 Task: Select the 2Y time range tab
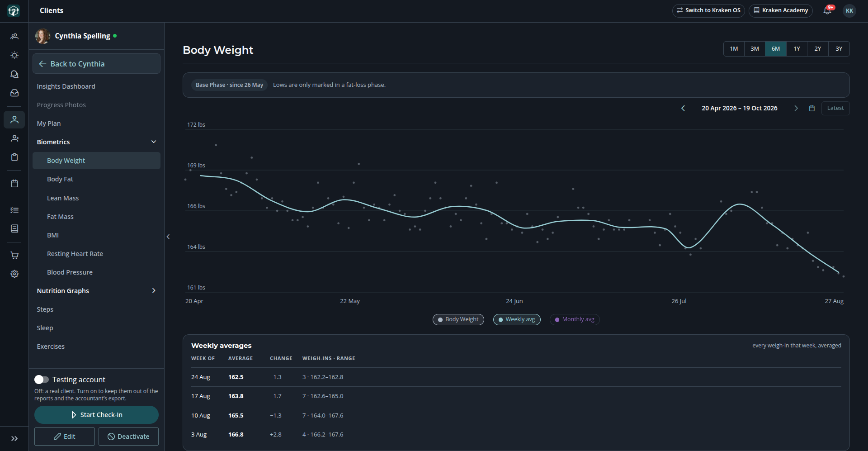pos(817,49)
